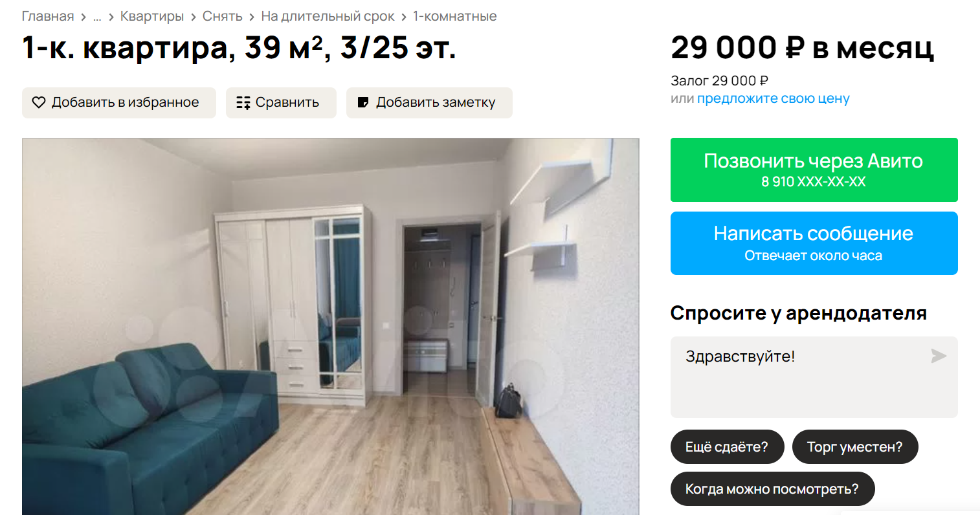Choose the Ещё сдаёте? quick question
Viewport: 980px width, 515px height.
point(727,447)
